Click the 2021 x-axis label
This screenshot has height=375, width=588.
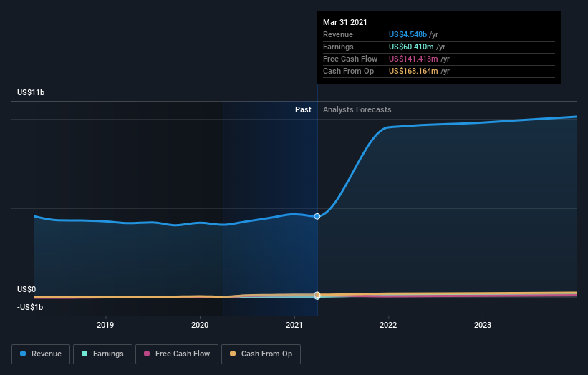pos(294,325)
